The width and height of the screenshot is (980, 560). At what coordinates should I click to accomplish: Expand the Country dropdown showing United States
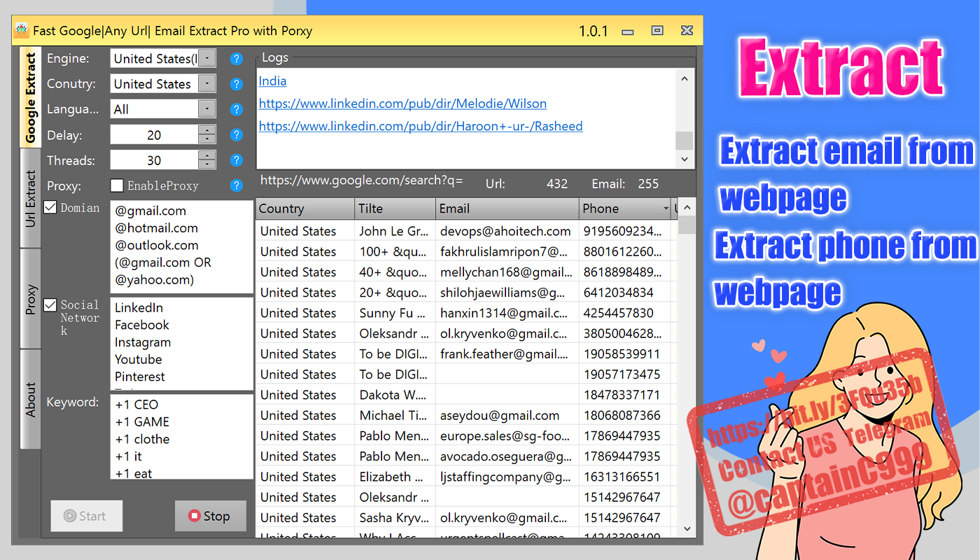pos(206,83)
